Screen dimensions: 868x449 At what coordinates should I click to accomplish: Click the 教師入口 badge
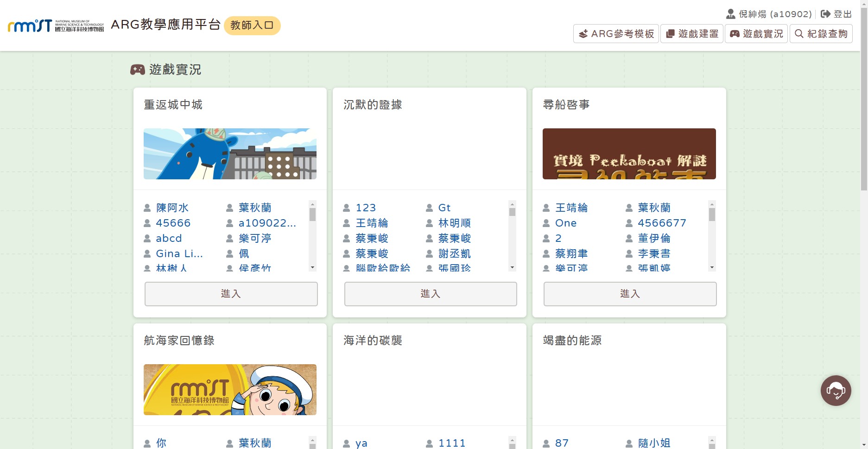(252, 25)
